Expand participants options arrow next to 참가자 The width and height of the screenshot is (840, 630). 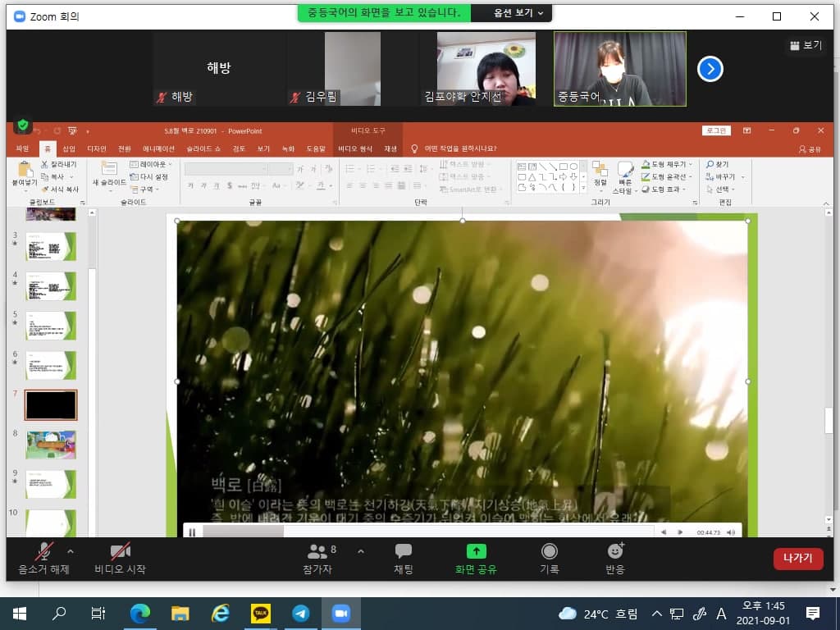coord(361,551)
